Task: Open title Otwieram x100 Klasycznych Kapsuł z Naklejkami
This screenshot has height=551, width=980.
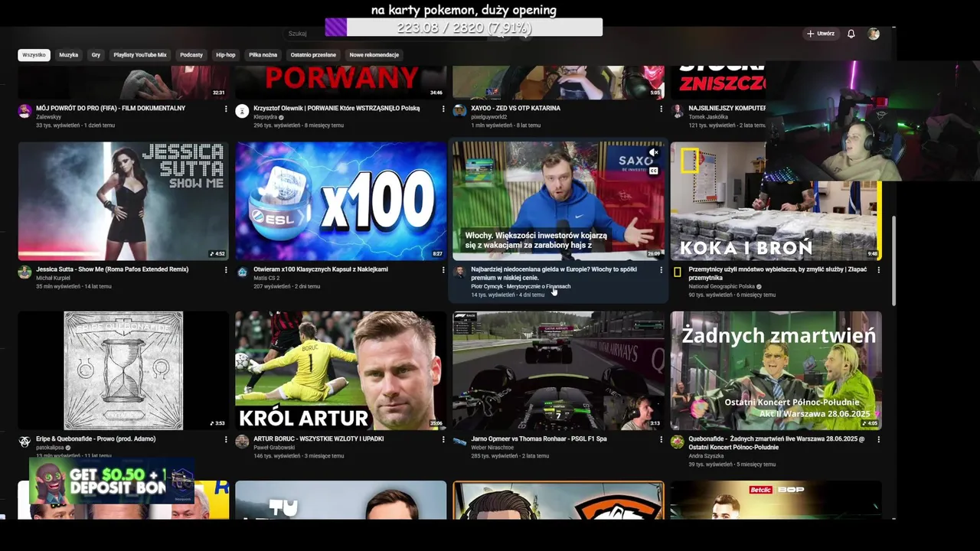Action: [321, 269]
